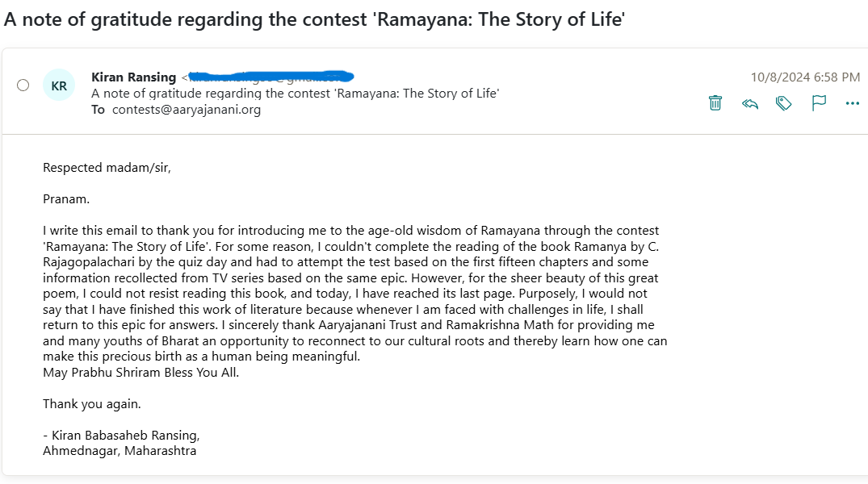This screenshot has height=484, width=868.
Task: Click the 10/8/2024 6:58 PM timestamp
Action: click(806, 77)
